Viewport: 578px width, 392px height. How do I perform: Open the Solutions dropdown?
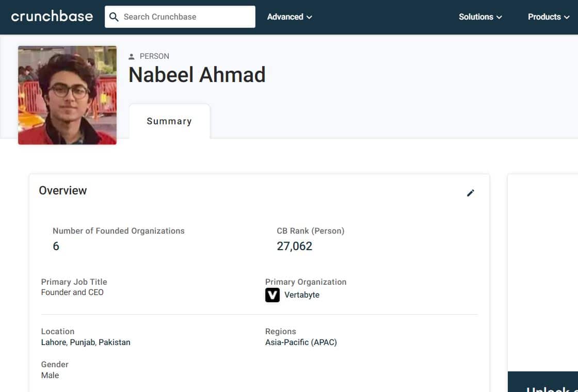(x=480, y=17)
